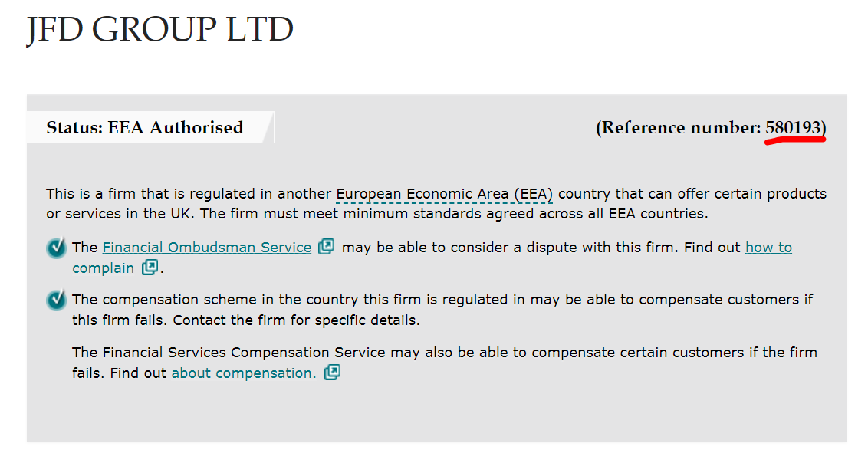
Task: Click the slanted edge of the Status tab
Action: 268,128
